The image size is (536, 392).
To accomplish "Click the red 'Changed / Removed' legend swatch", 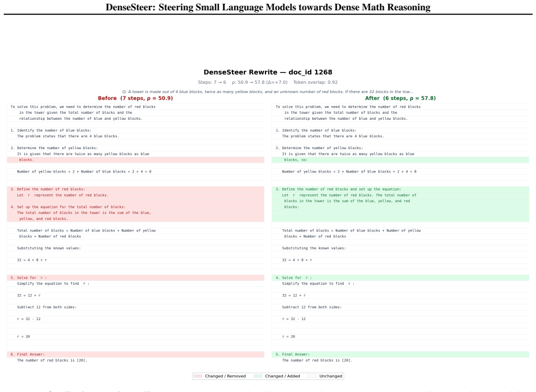I will (198, 376).
